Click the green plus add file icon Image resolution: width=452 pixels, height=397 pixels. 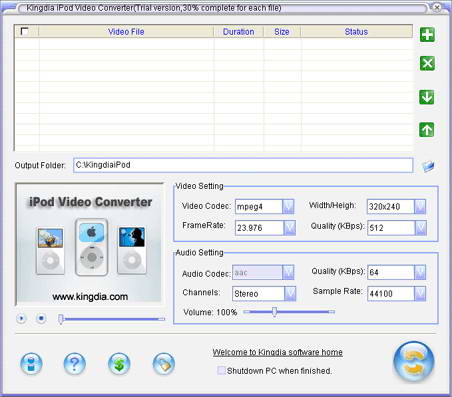click(x=427, y=35)
